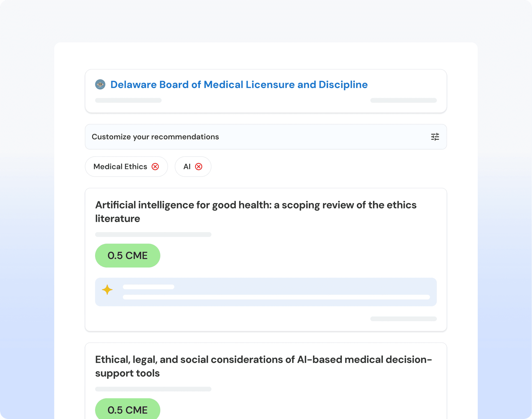Click the long summary line beside the sparkle

click(276, 297)
